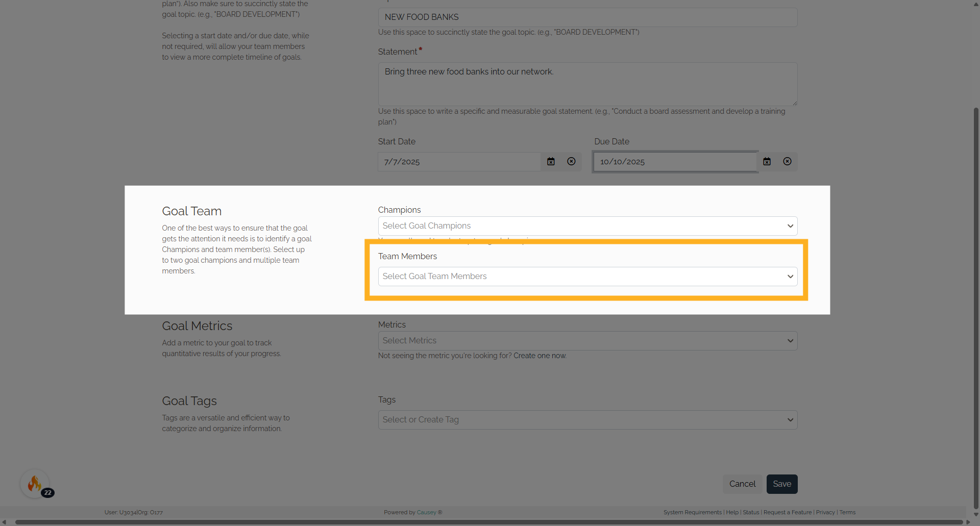Clear the Start Date with its X icon

pos(571,162)
